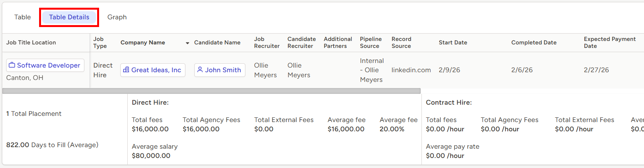Image resolution: width=644 pixels, height=168 pixels.
Task: Click the sort arrow next to Company Name
Action: 187,43
